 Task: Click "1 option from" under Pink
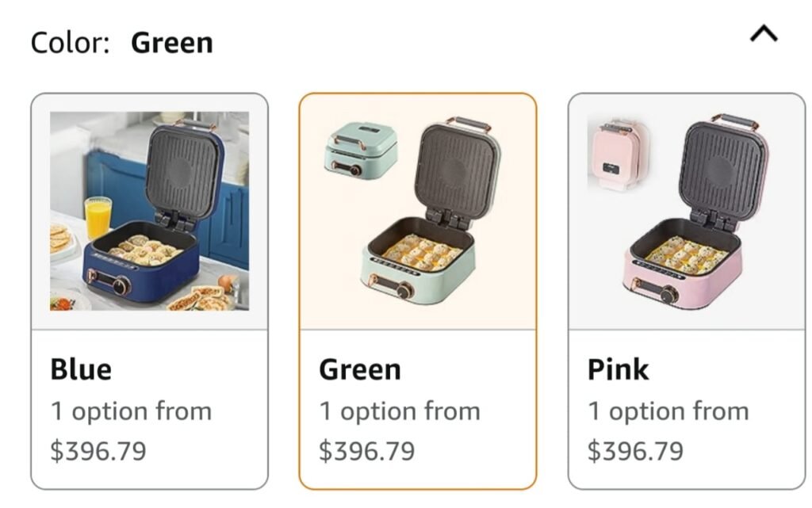point(668,411)
